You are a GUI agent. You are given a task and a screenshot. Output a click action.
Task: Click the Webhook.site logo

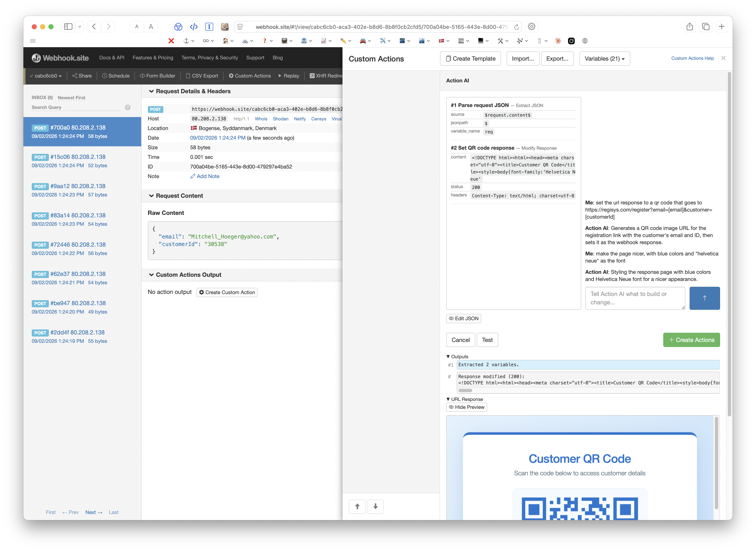[x=60, y=58]
